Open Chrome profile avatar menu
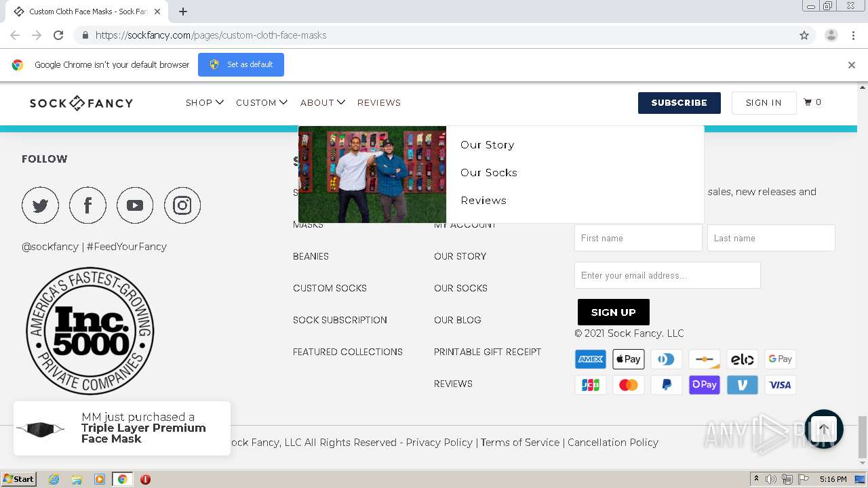The width and height of the screenshot is (868, 488). point(831,35)
